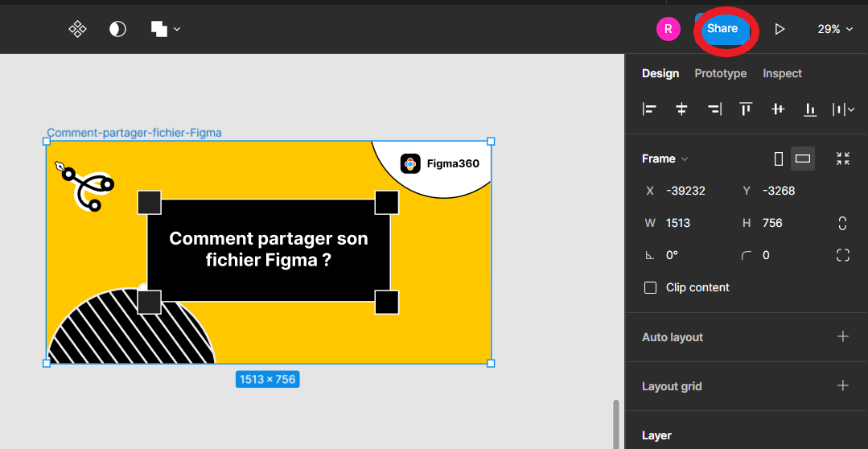
Task: Select the 'Comment partager son fichier Figma ?' text
Action: point(269,249)
